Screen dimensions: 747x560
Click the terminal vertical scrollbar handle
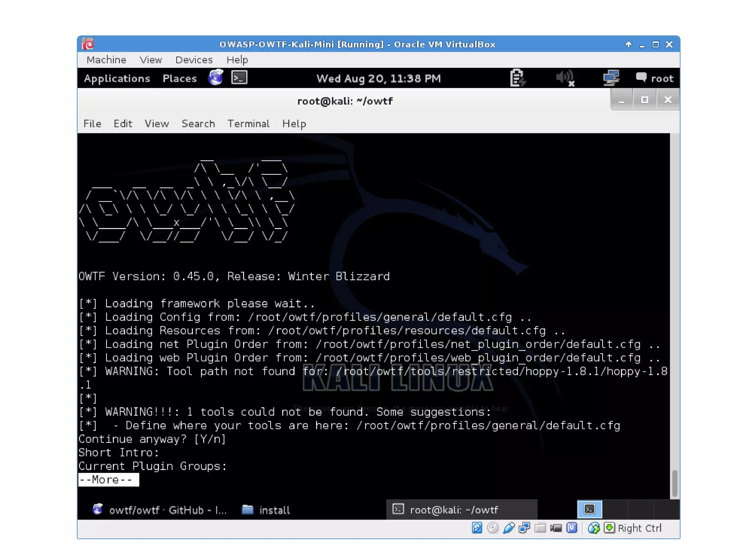674,483
